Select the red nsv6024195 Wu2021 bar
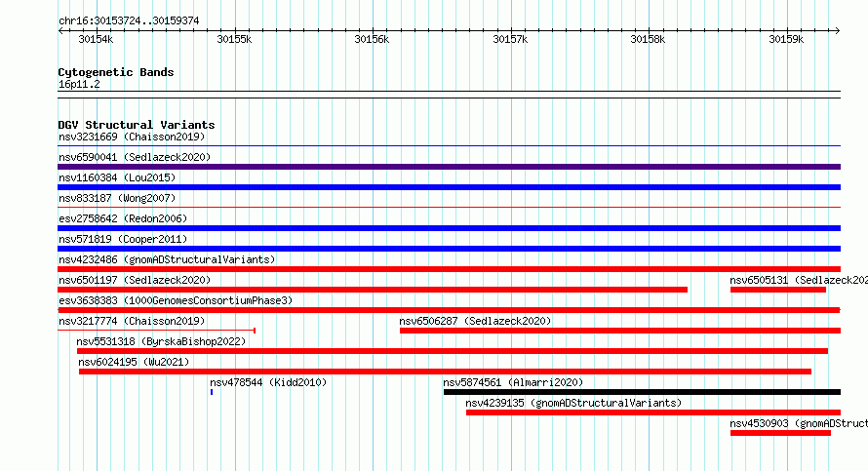Viewport: 868px width, 471px height. [445, 372]
